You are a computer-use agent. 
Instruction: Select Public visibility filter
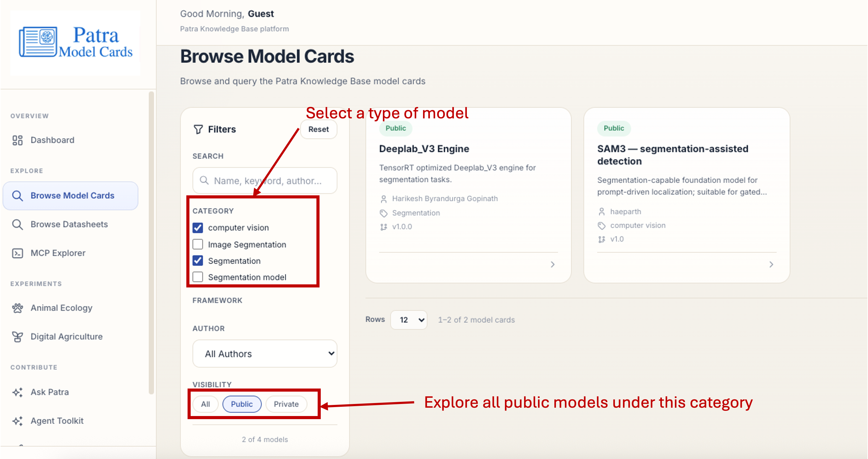click(x=242, y=404)
